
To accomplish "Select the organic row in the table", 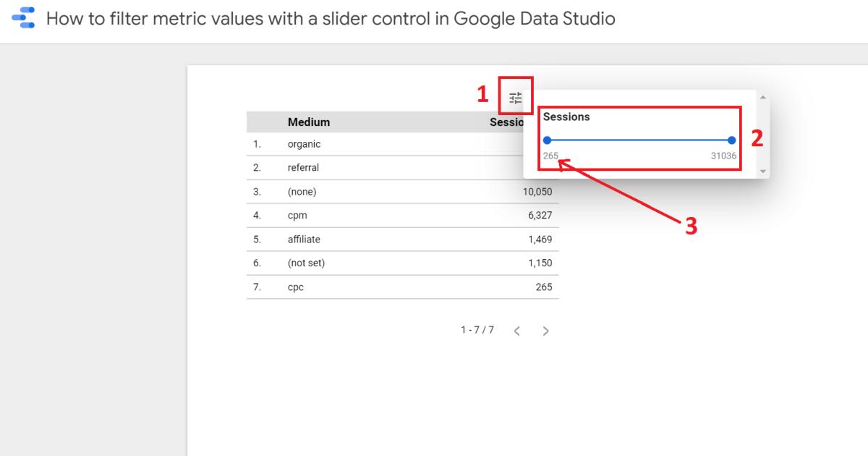I will (x=304, y=143).
